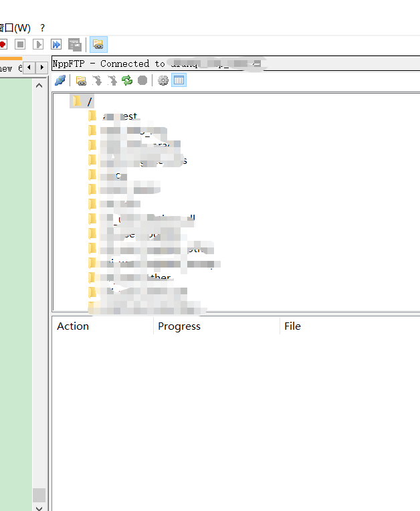Select the folder ending in 'ther'
The width and height of the screenshot is (420, 511).
pos(130,278)
